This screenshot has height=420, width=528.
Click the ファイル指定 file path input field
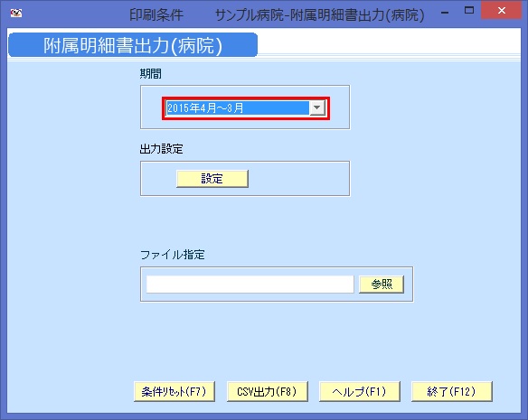point(250,285)
